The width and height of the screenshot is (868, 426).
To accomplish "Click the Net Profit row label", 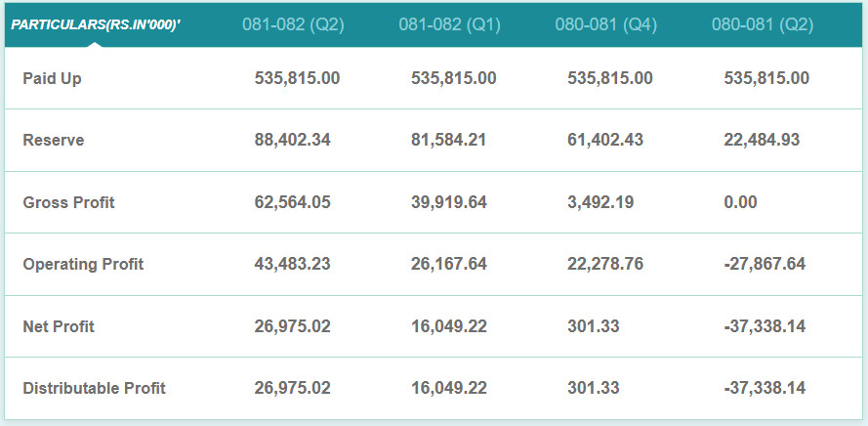I will (x=59, y=326).
